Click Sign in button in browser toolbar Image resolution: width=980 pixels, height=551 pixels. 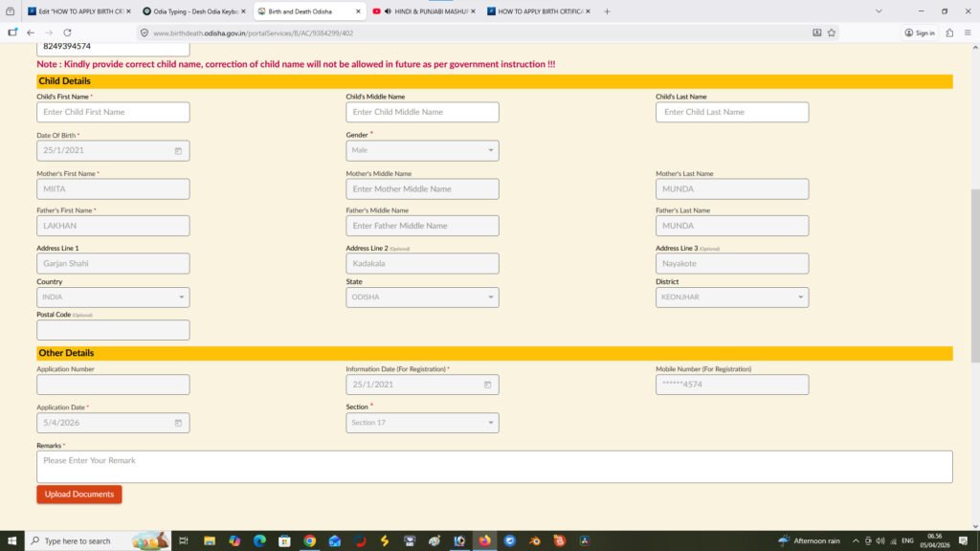(x=920, y=33)
